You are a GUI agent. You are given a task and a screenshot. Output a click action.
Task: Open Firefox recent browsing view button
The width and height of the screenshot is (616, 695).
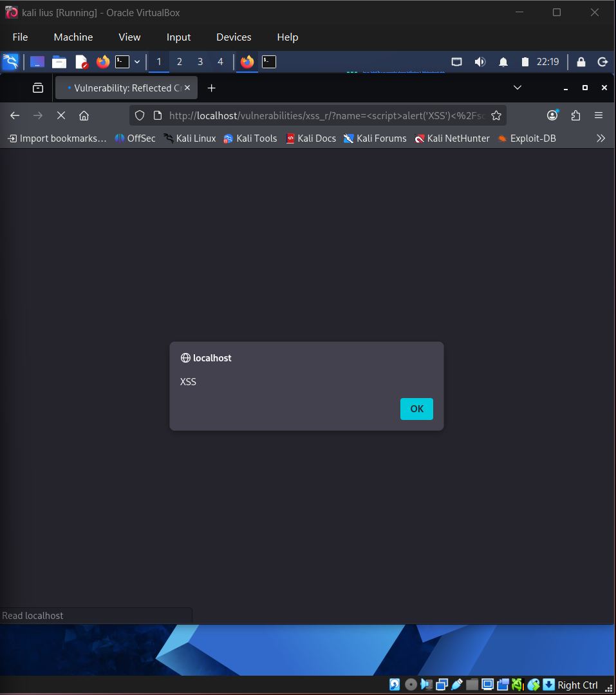coord(38,88)
